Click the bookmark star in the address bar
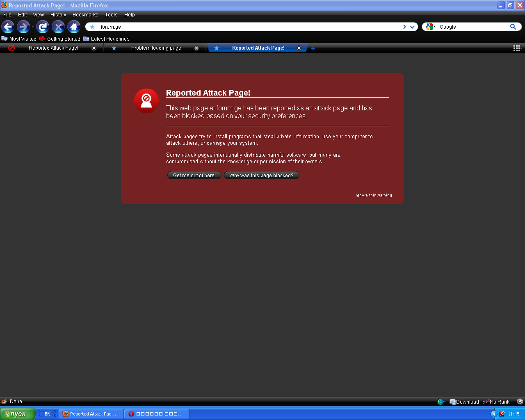This screenshot has width=525, height=420. point(92,27)
